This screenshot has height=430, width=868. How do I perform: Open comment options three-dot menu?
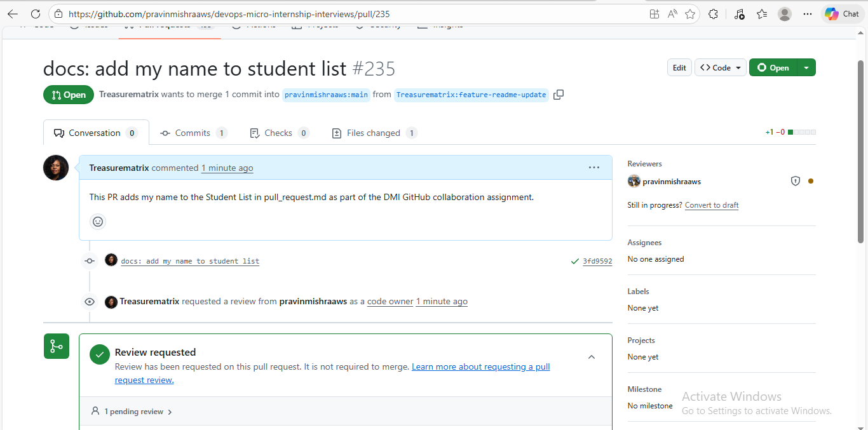pyautogui.click(x=594, y=168)
